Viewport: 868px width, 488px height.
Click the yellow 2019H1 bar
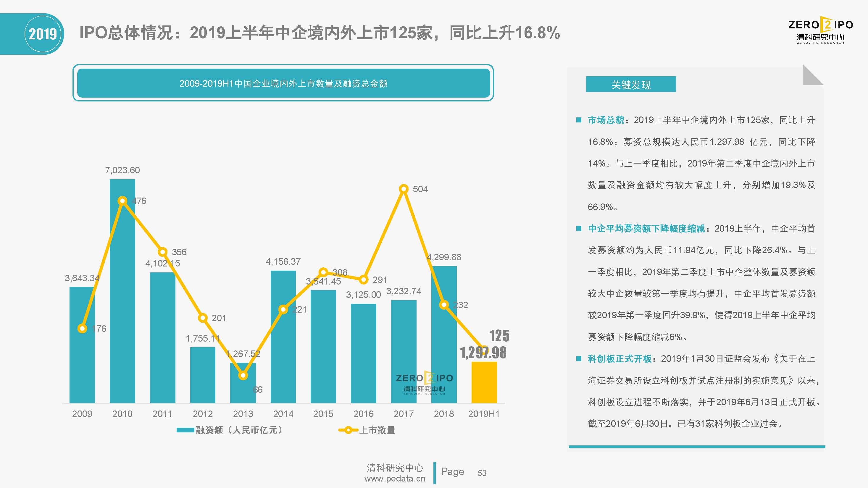(x=484, y=382)
